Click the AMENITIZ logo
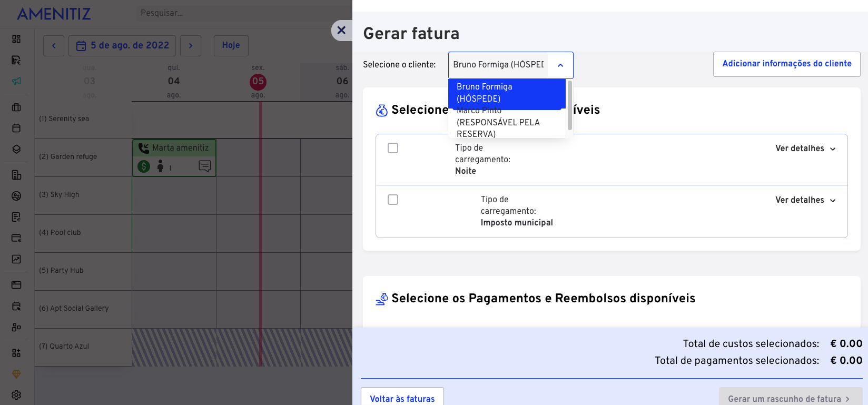Screen dimensions: 868x405 [x=54, y=14]
